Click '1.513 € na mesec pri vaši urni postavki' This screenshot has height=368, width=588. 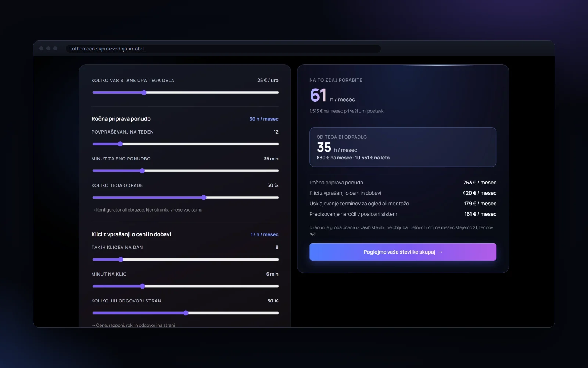click(x=347, y=111)
